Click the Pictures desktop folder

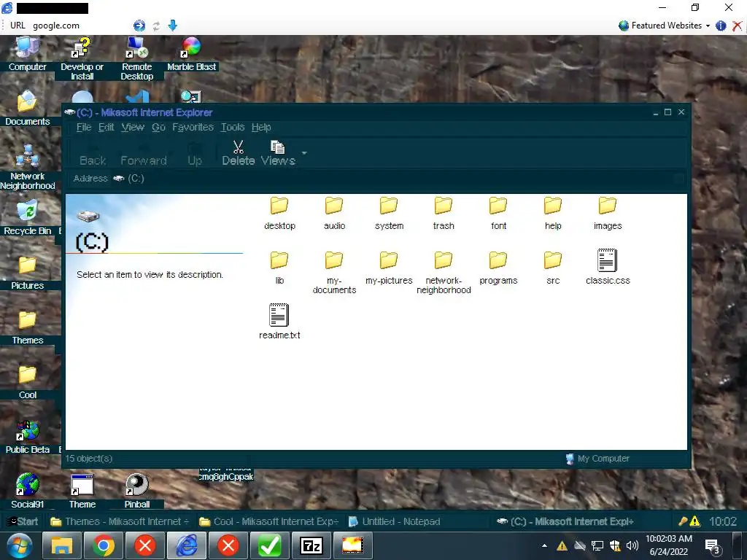pos(27,273)
